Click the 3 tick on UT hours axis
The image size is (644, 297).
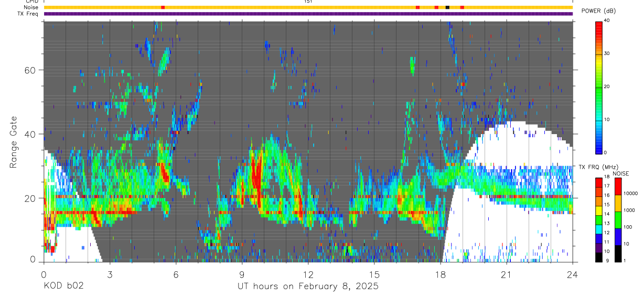[110, 274]
